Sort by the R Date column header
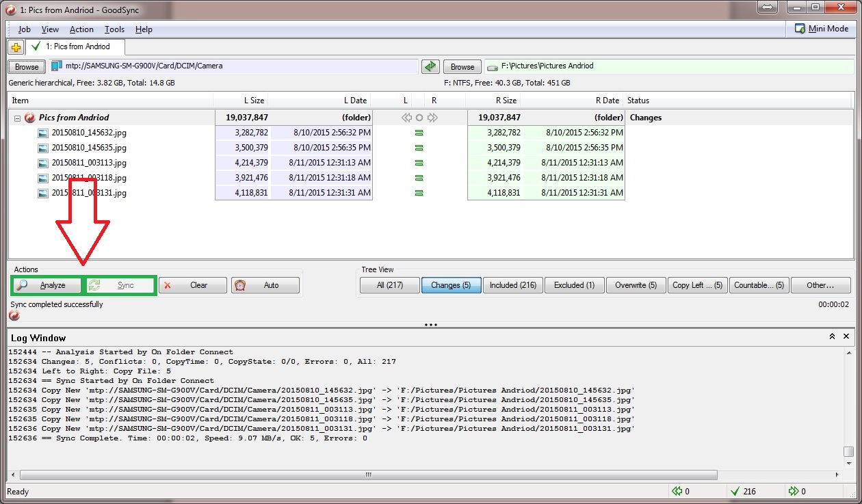Viewport: 862px width, 504px height. click(x=573, y=101)
